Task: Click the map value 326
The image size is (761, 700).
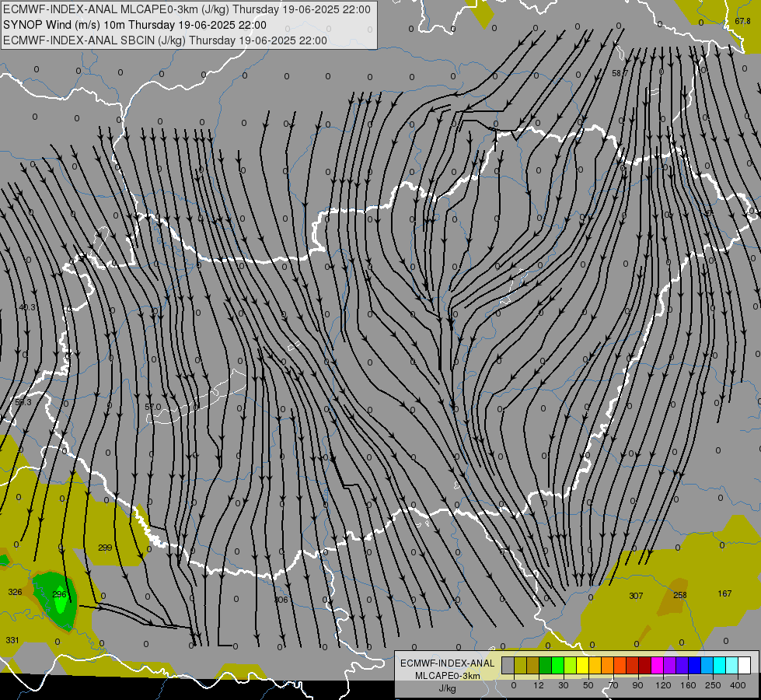Action: [x=15, y=592]
